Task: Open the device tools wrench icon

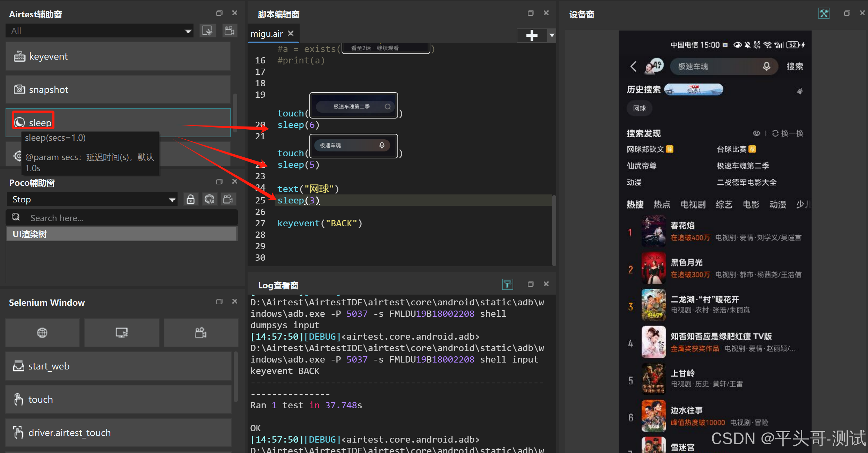Action: click(824, 14)
